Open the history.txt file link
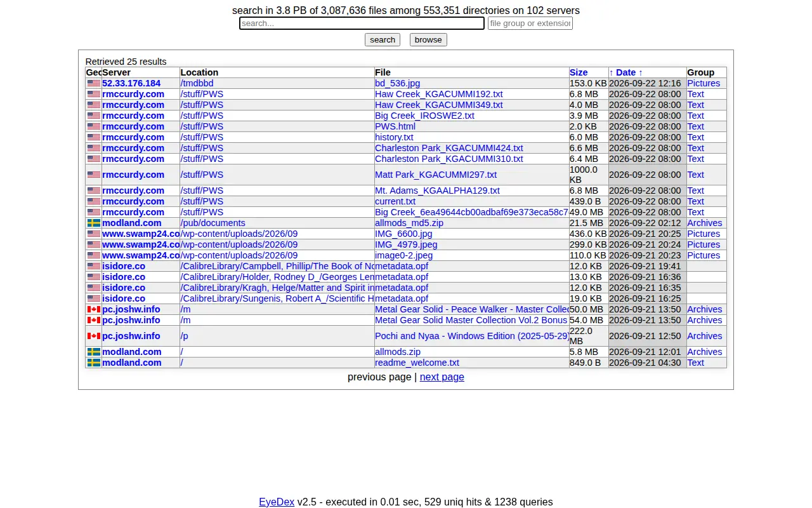 tap(394, 137)
